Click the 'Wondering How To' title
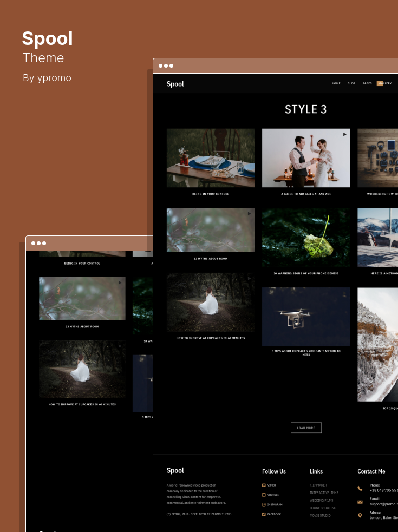The image size is (398, 532). click(382, 194)
